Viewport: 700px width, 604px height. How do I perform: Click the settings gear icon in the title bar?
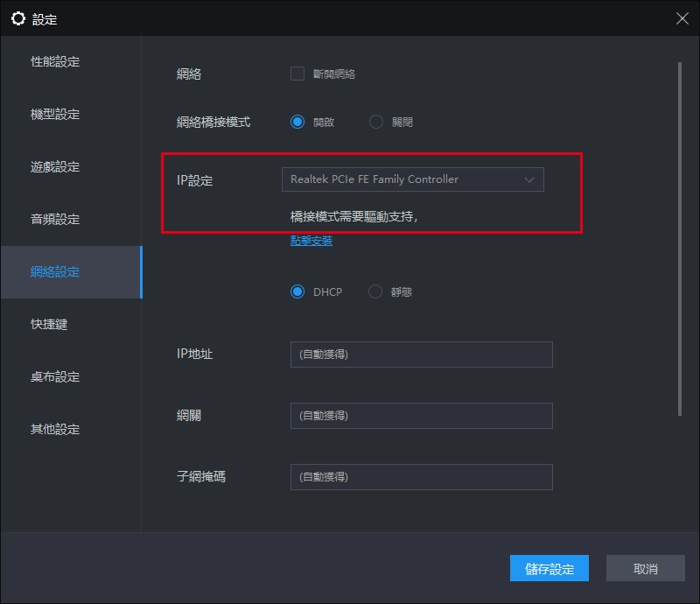[x=18, y=18]
